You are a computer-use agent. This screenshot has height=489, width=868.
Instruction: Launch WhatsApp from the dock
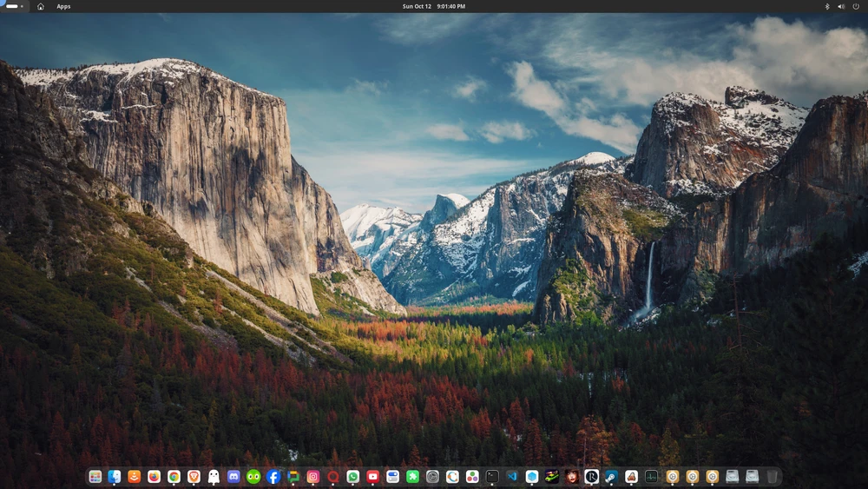click(x=352, y=477)
